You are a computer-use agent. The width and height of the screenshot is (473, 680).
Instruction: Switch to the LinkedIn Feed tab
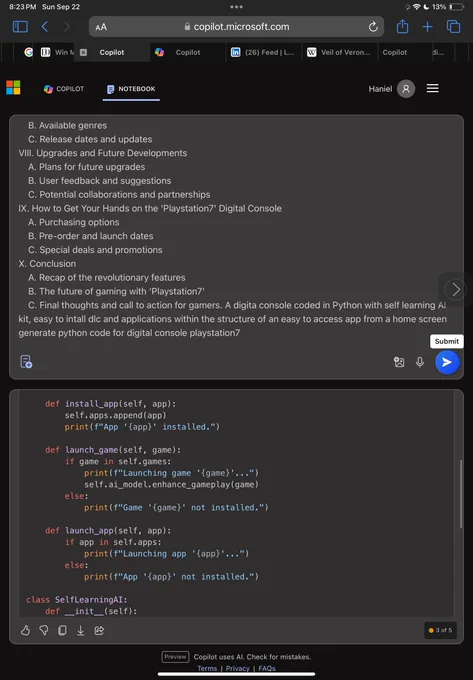click(x=262, y=52)
